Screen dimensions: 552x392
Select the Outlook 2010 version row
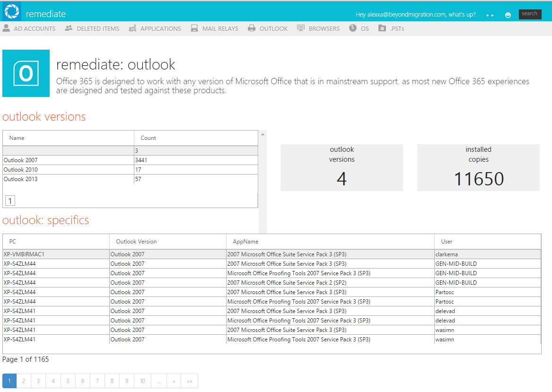coord(130,170)
